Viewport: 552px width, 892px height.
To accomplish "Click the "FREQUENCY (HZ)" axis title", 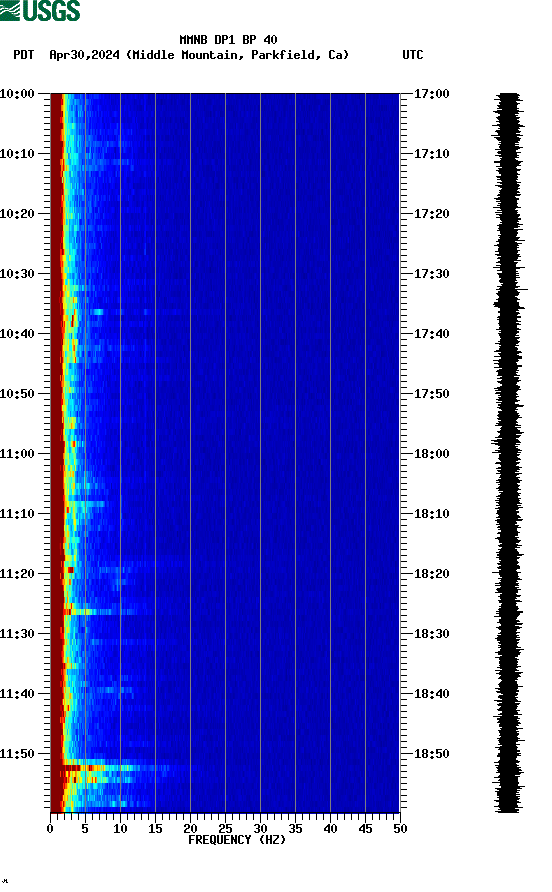I will pyautogui.click(x=237, y=840).
